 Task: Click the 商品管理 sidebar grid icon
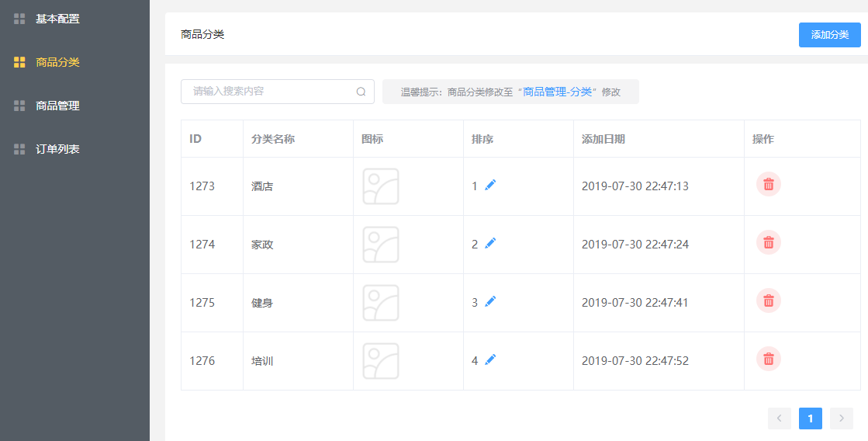pyautogui.click(x=19, y=106)
